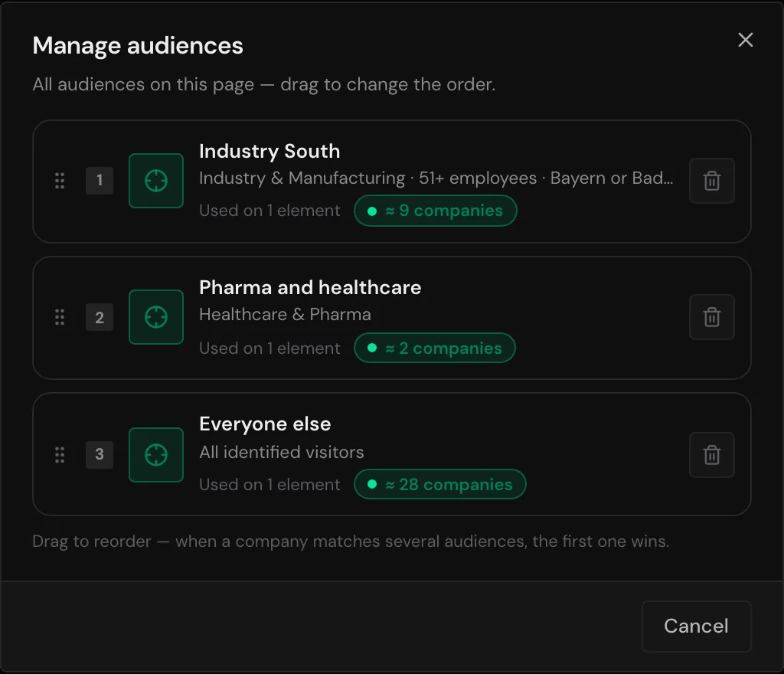Click 'Used on 1 element' under Industry South
The image size is (784, 674).
point(269,211)
